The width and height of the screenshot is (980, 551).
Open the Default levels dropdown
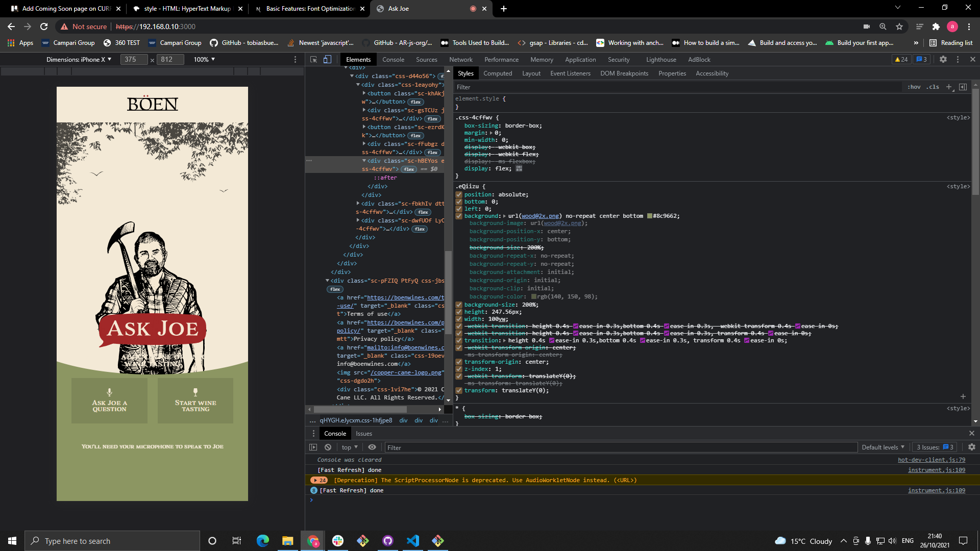coord(883,447)
